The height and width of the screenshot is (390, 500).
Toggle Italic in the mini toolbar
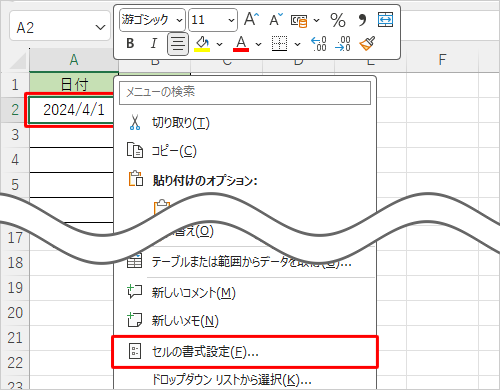coord(153,43)
